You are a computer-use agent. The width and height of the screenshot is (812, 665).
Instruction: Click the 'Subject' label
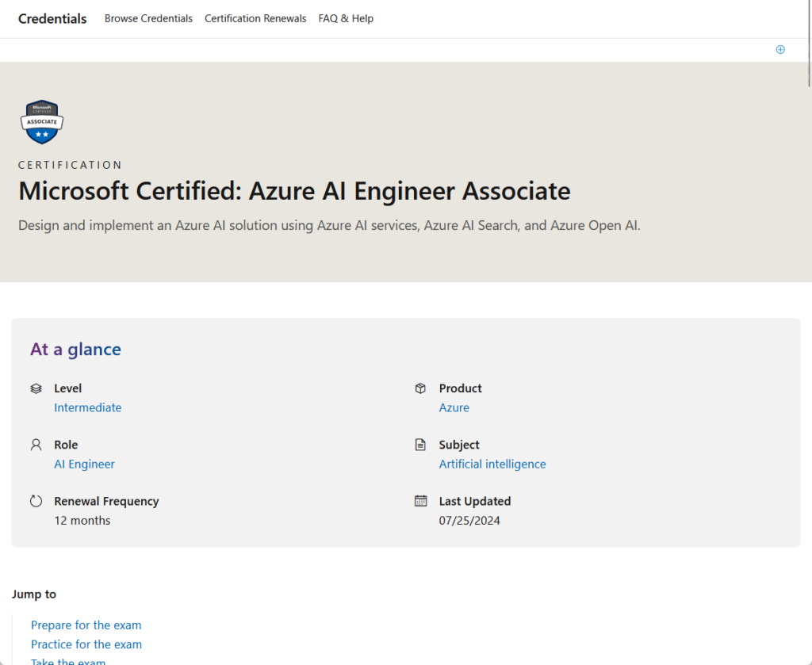click(459, 445)
